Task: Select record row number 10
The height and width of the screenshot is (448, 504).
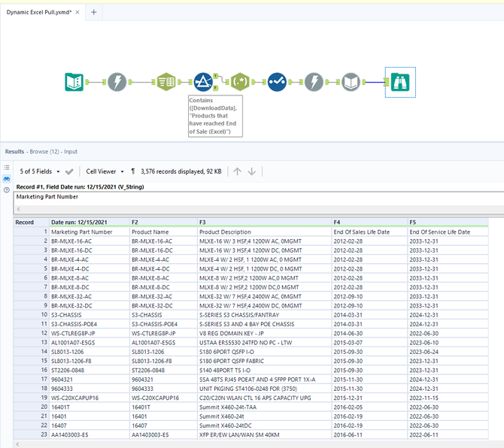Action: pyautogui.click(x=31, y=315)
